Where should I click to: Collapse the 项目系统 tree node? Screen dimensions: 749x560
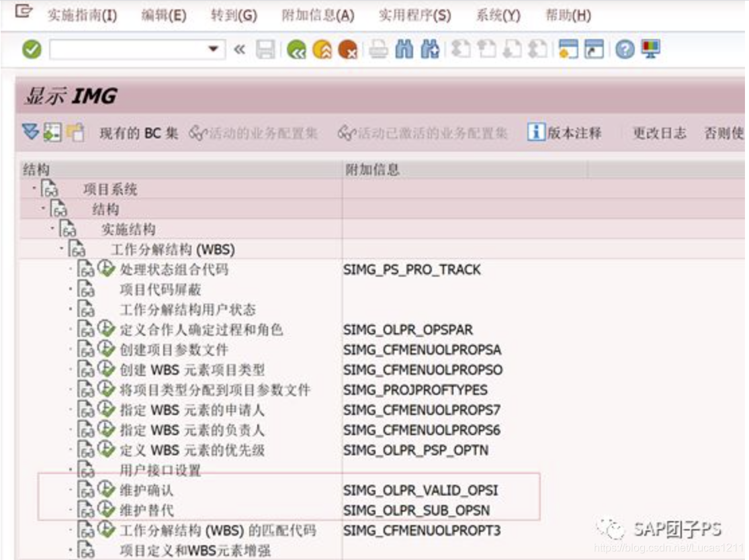34,188
